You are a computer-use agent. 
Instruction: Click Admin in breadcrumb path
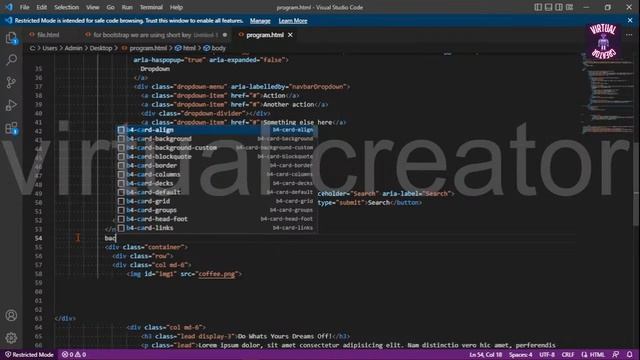point(73,48)
